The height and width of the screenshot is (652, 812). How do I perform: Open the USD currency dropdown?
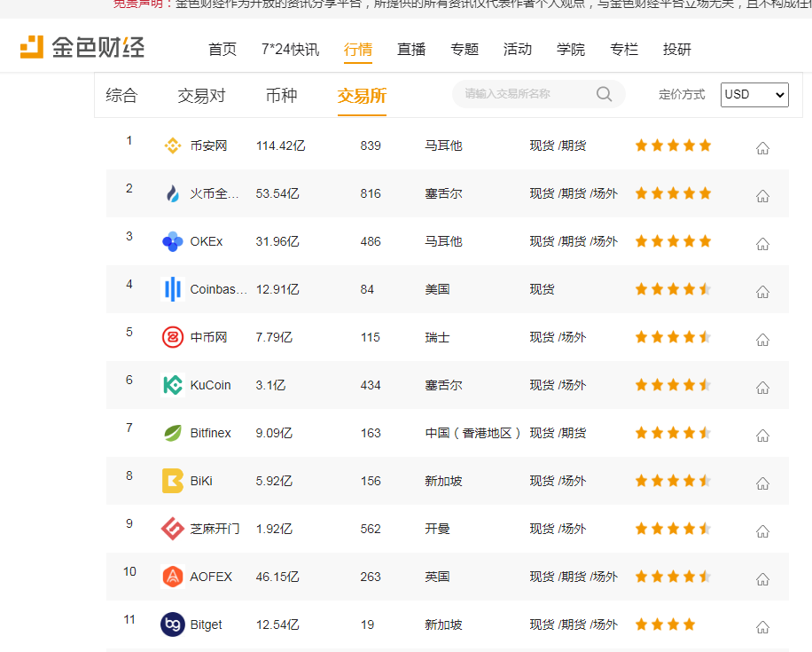tap(754, 94)
